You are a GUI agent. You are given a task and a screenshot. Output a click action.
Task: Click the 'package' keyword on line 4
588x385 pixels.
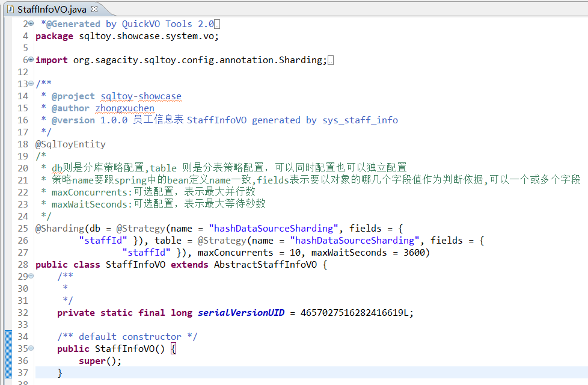coord(54,37)
